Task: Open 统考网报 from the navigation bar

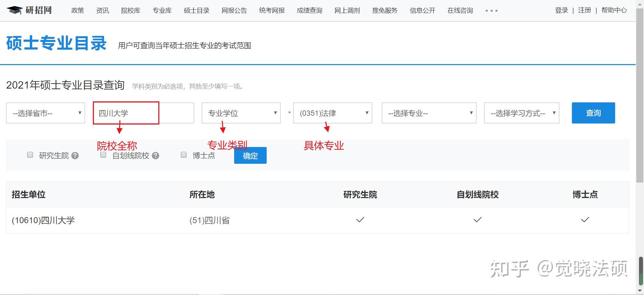Action: tap(272, 10)
